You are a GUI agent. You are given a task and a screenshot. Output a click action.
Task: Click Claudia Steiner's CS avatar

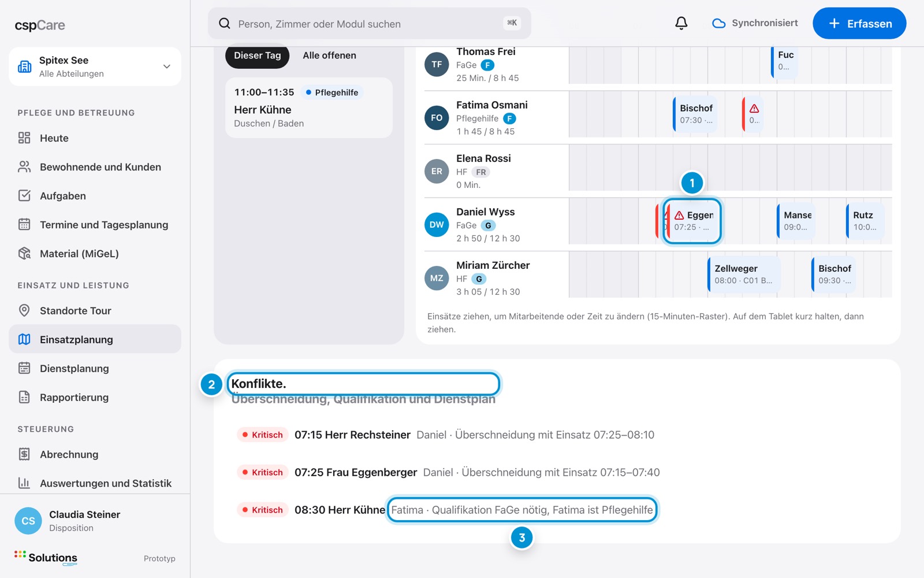click(28, 521)
